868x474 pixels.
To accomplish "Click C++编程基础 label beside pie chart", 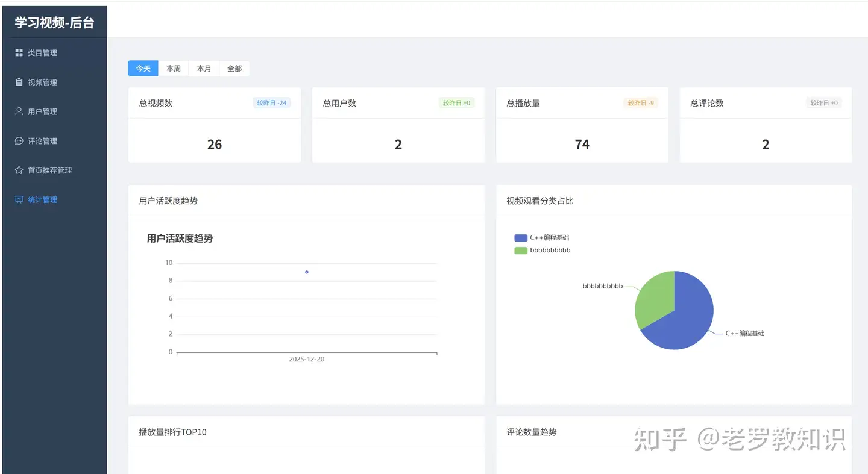I will (745, 333).
